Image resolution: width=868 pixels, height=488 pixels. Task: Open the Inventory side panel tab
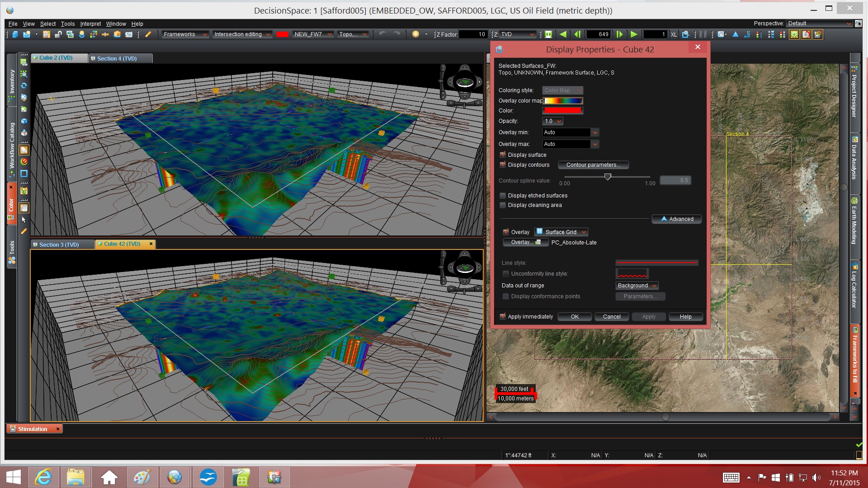pyautogui.click(x=12, y=81)
